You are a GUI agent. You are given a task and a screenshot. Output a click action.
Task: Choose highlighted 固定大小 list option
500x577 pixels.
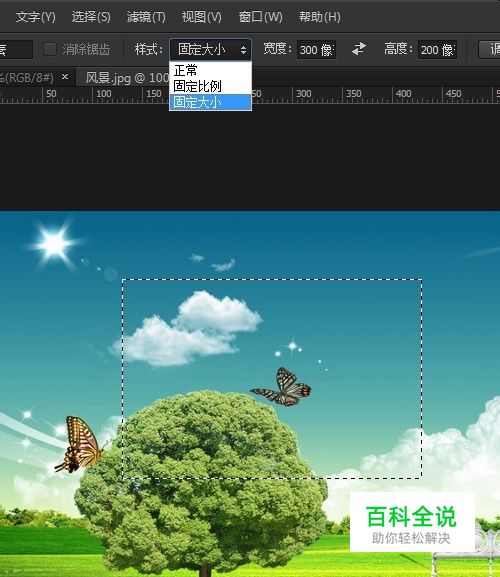point(210,102)
